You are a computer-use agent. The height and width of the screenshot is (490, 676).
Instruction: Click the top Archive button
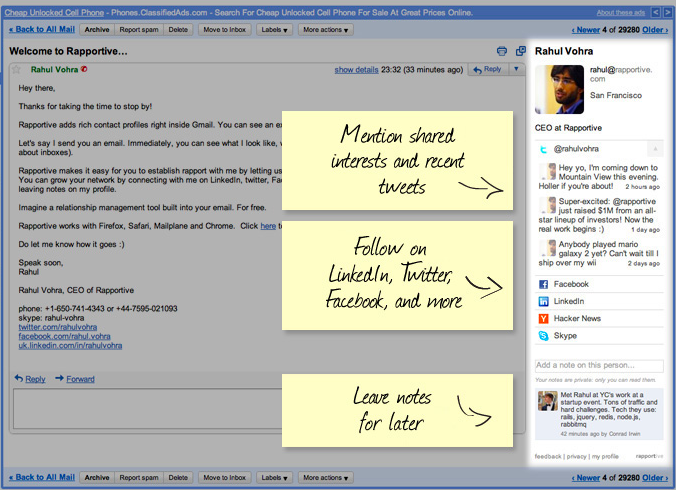click(96, 30)
